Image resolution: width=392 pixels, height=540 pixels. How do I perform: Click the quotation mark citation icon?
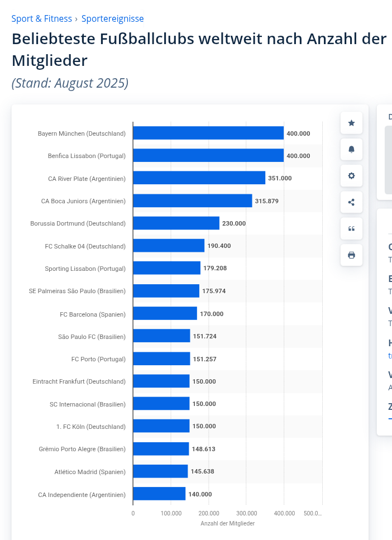tap(351, 228)
